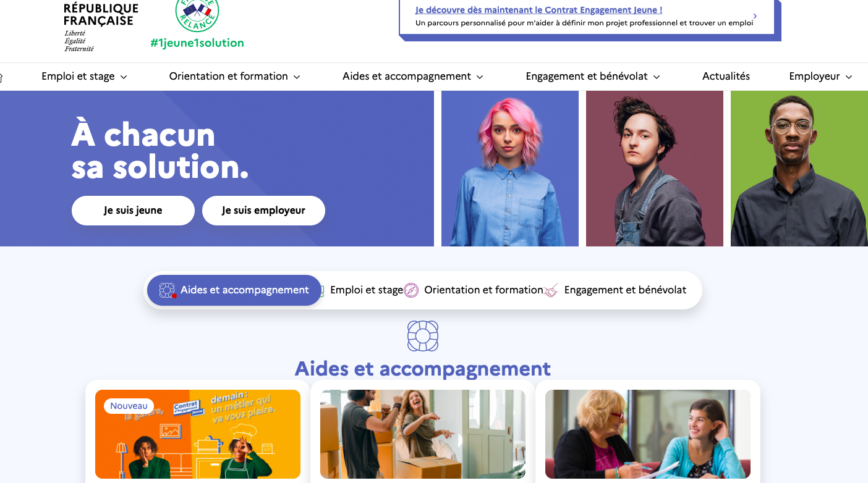Click the République Française logo
868x483 pixels.
click(101, 27)
